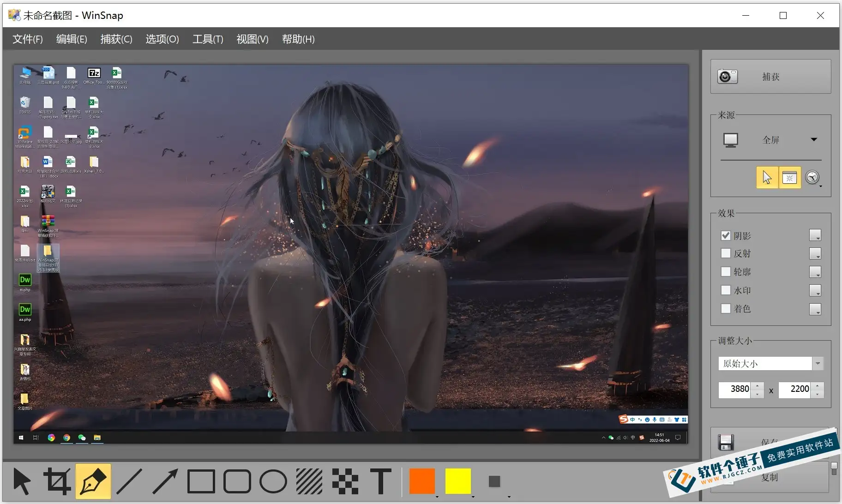Toggle the window background clearing option
Viewport: 842px width, 504px height.
pos(789,177)
